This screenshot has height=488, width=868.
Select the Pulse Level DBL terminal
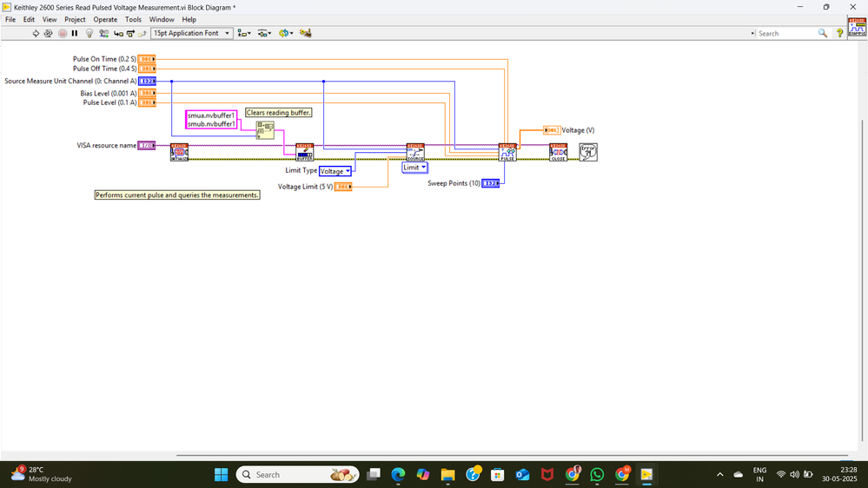147,102
